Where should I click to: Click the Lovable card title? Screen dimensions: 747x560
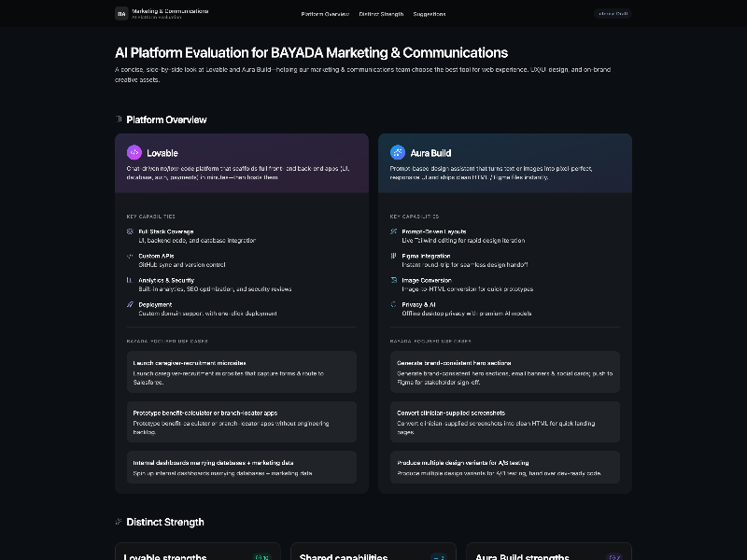point(162,153)
